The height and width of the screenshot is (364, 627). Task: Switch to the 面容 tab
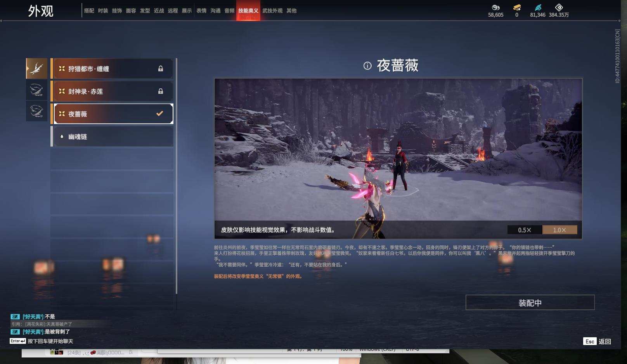(131, 11)
